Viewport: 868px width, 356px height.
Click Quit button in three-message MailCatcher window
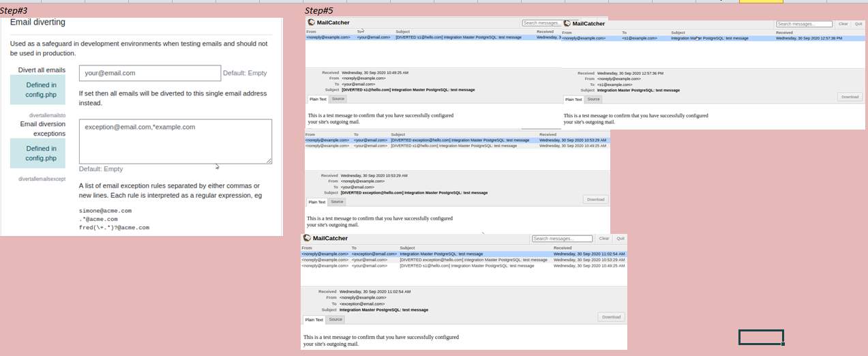620,239
